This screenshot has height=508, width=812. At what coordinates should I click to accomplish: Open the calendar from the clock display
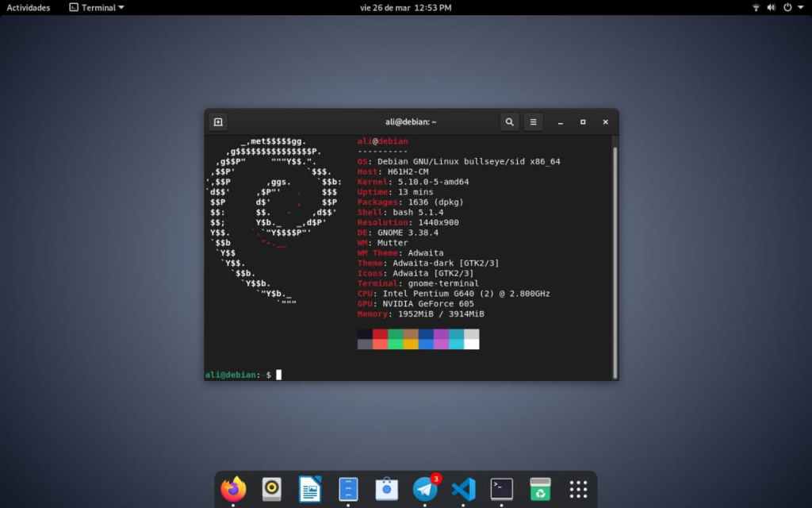[405, 7]
